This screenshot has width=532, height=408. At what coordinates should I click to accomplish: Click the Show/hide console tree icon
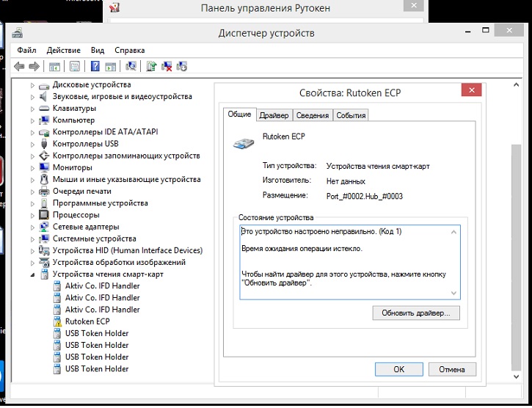[x=54, y=67]
